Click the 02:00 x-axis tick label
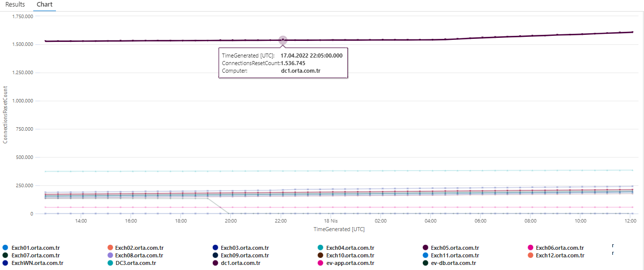Screen dimensions: 644x270 380,221
